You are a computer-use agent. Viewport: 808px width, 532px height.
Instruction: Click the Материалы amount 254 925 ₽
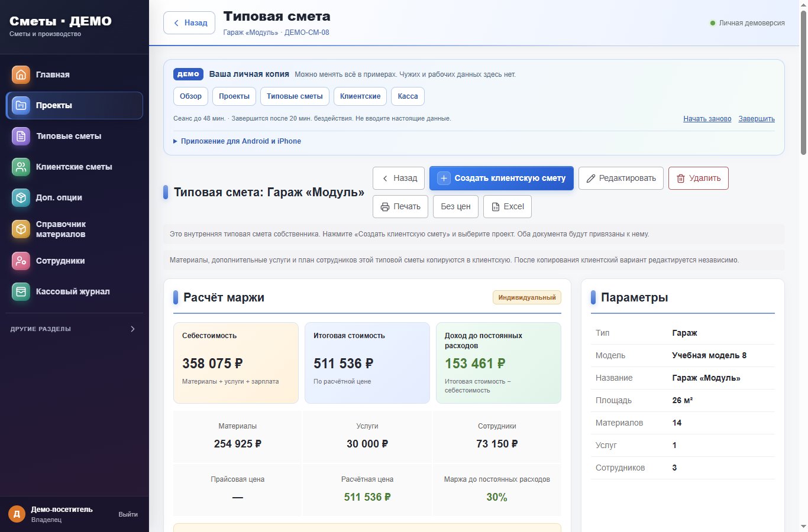click(x=238, y=444)
